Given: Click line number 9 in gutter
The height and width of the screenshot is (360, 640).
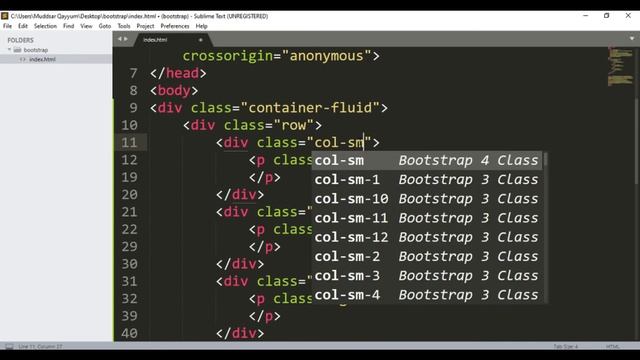Looking at the screenshot, I should tap(133, 108).
